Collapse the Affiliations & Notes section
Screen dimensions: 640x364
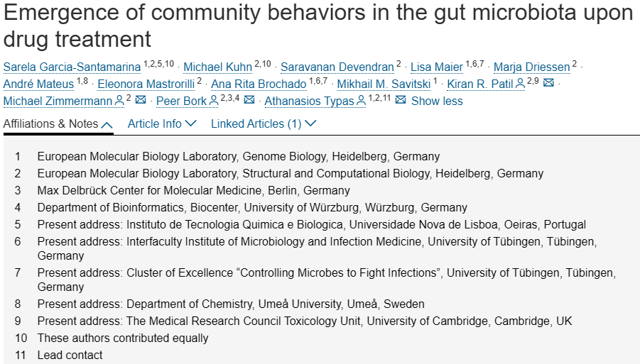(x=58, y=124)
